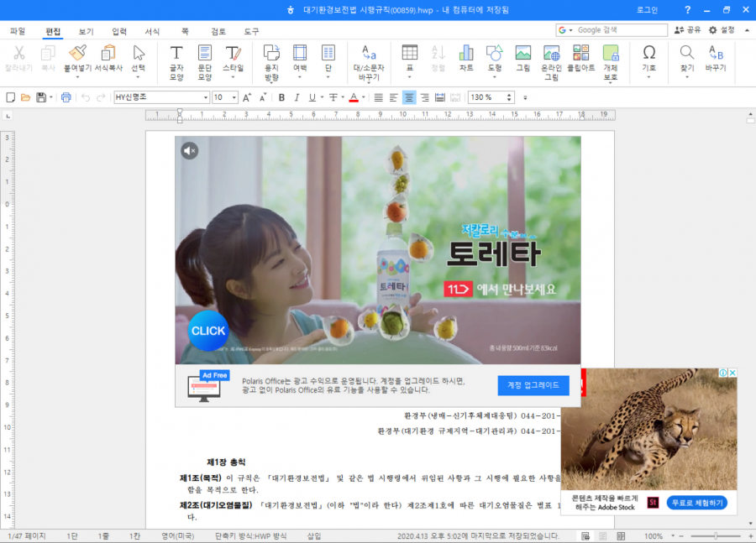Click the Save floppy disk icon
The width and height of the screenshot is (756, 543).
[41, 97]
